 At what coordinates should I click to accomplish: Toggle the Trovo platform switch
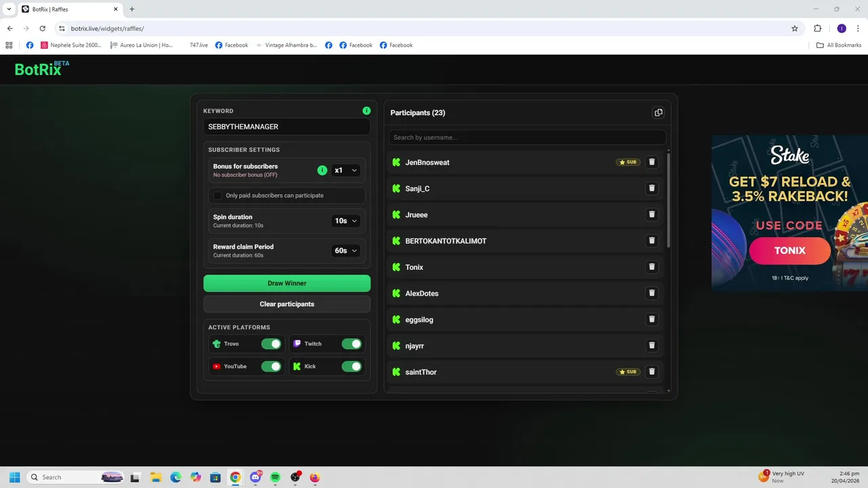pos(271,344)
